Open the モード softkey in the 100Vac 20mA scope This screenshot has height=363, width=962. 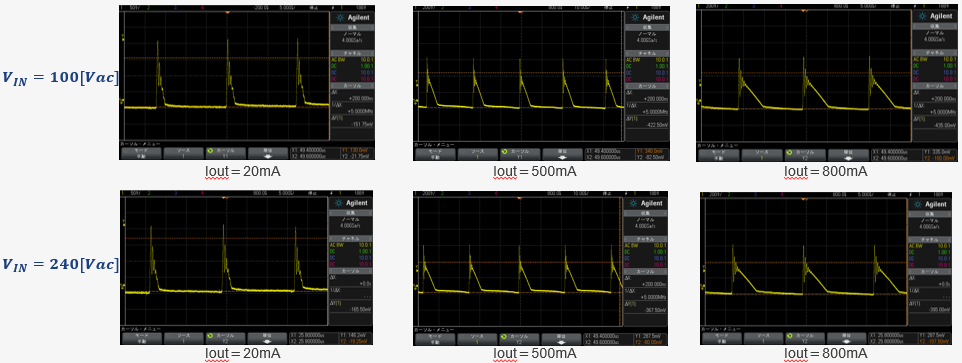coord(140,153)
